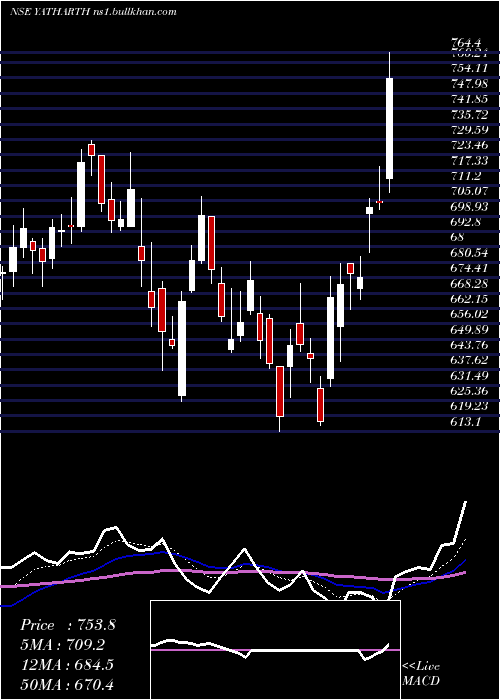Click the 643.76 price label

tap(469, 344)
